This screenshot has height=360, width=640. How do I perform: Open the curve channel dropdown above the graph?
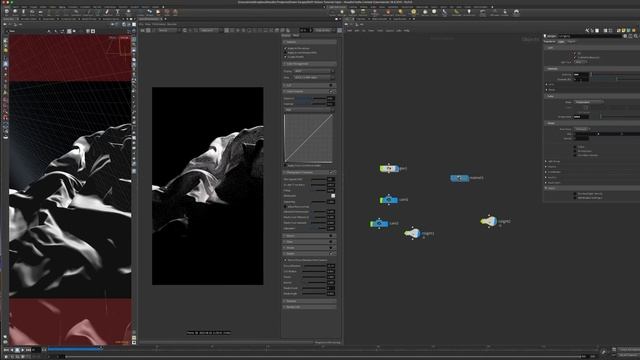(309, 110)
